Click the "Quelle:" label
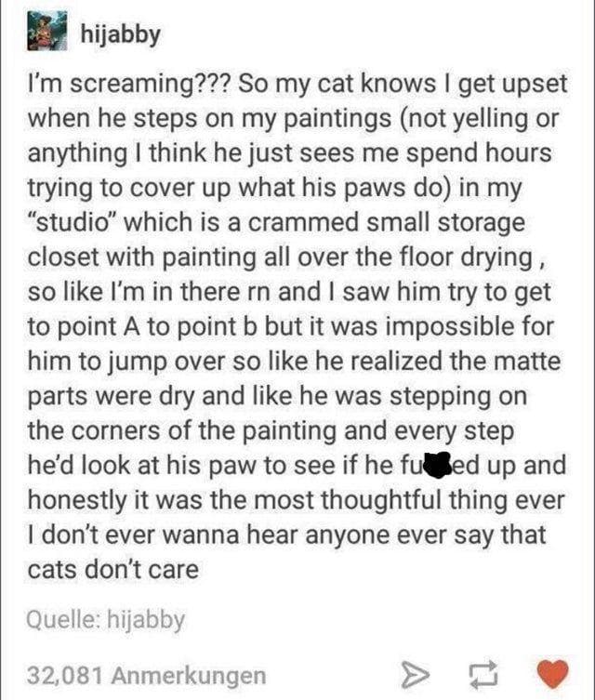 64,620
